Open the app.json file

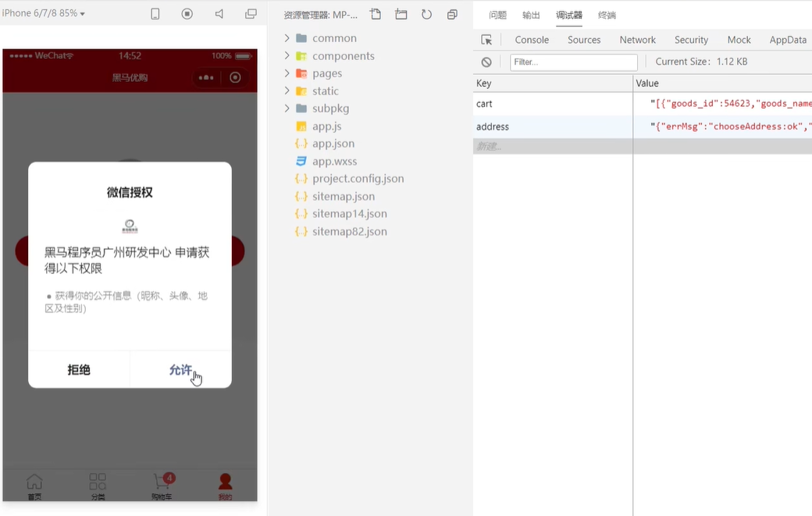tap(333, 144)
